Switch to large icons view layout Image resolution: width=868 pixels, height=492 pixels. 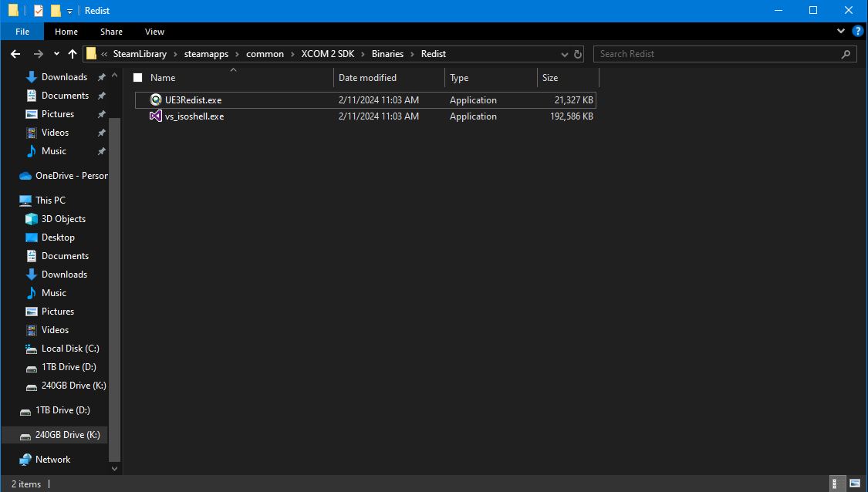855,484
